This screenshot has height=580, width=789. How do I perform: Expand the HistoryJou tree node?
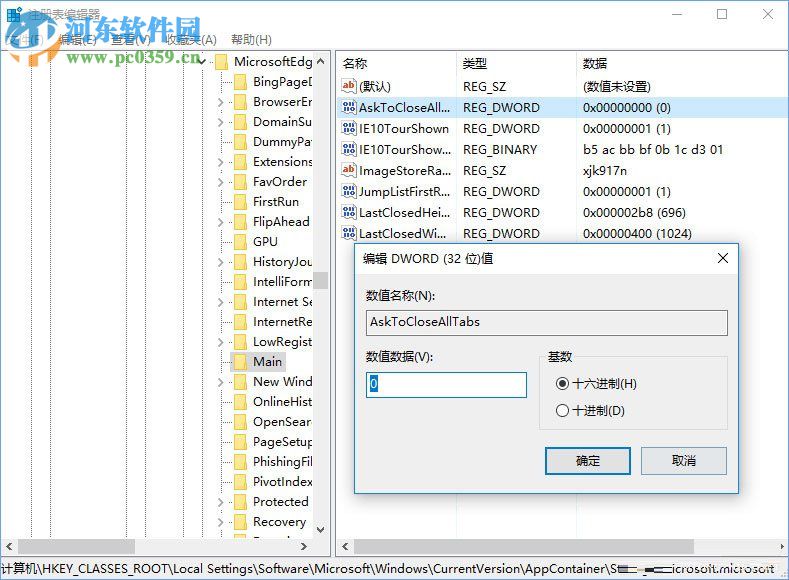(x=220, y=262)
